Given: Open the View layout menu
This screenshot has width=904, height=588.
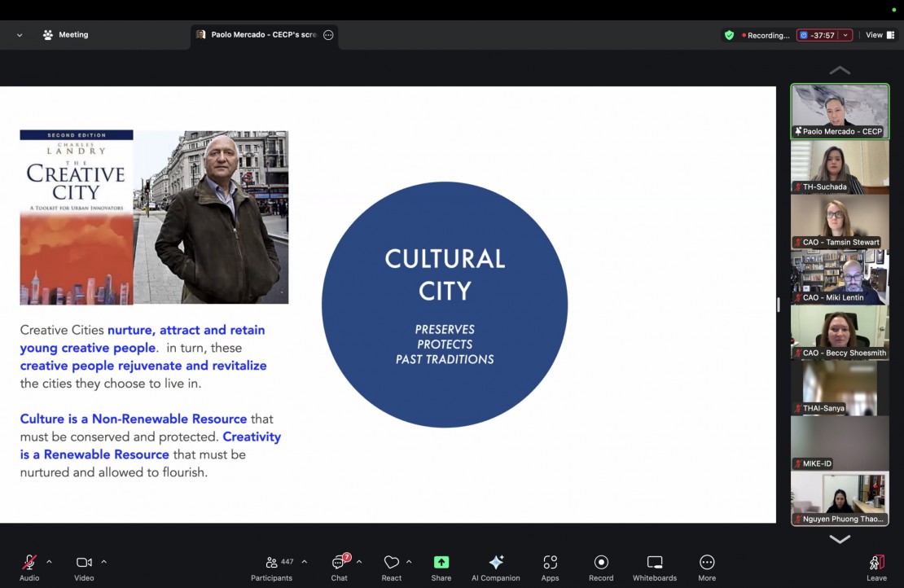Looking at the screenshot, I should 878,35.
